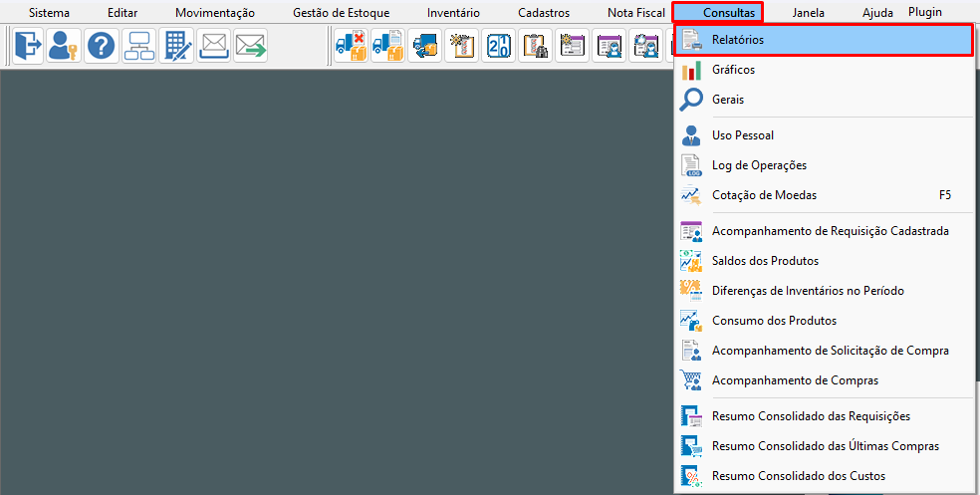980x495 pixels.
Task: Open Acompanhamento de Requisição Cadastrada
Action: click(823, 231)
